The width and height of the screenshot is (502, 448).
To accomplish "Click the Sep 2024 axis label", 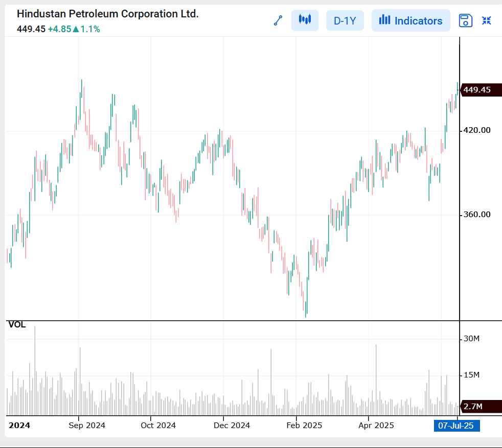I will (x=87, y=426).
